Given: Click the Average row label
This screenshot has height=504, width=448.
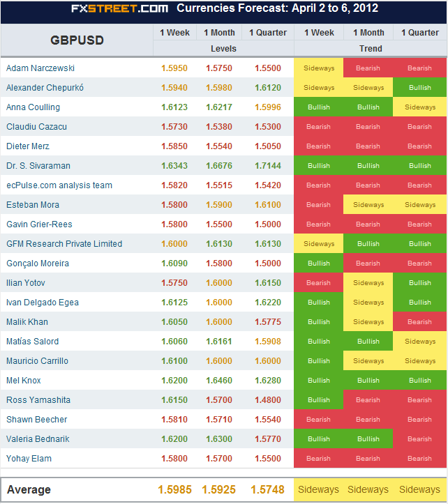Looking at the screenshot, I should click(29, 489).
